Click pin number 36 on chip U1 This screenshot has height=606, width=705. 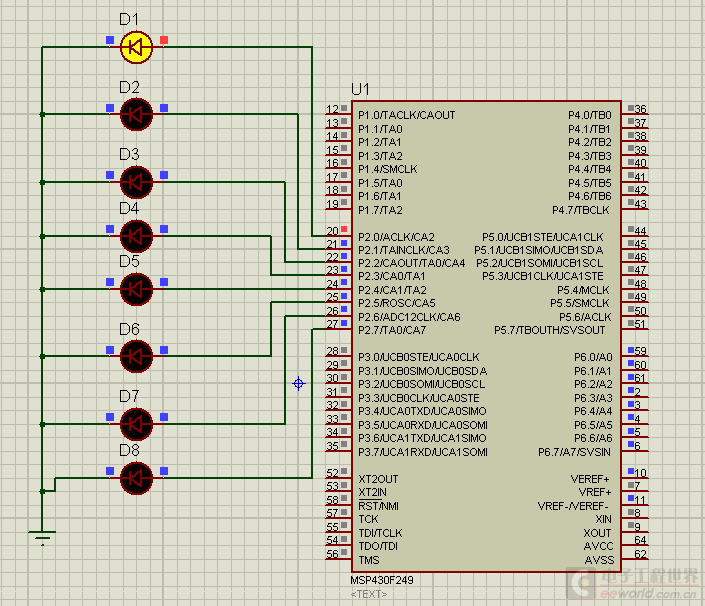point(640,109)
